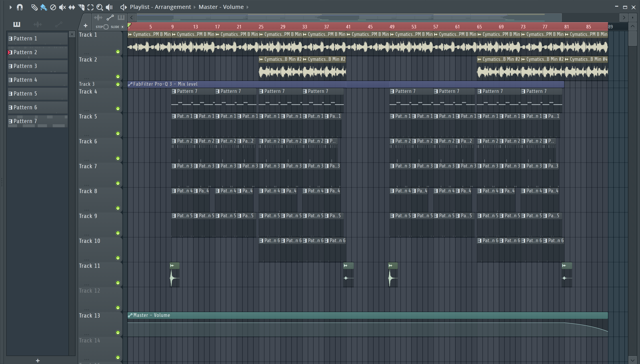Select the first audio sample clip on Track 11
The height and width of the screenshot is (364, 640).
tap(174, 274)
